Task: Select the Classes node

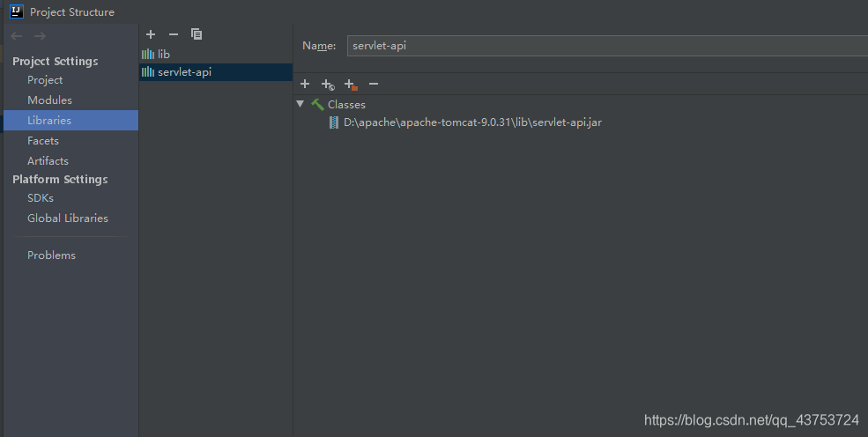Action: (x=346, y=105)
